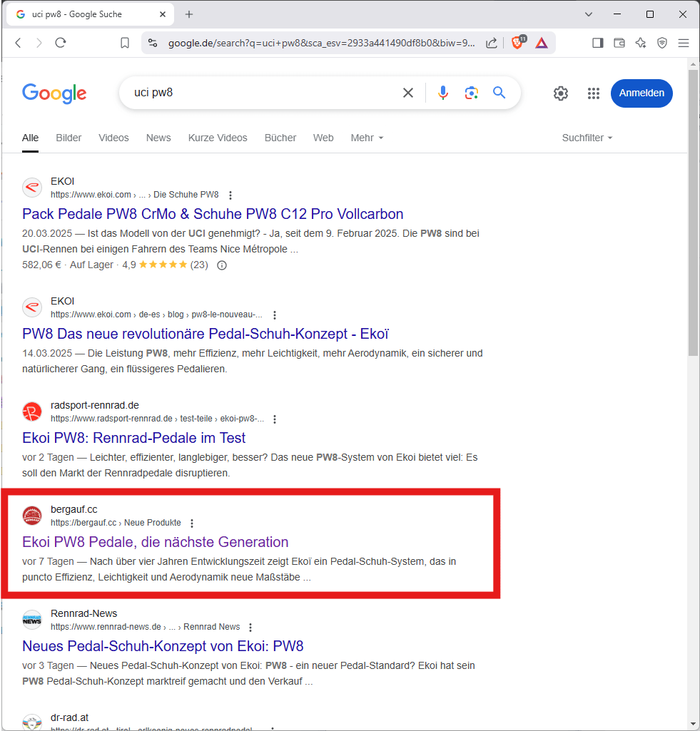
Task: Expand the Mehr search filter dropdown
Action: point(367,138)
